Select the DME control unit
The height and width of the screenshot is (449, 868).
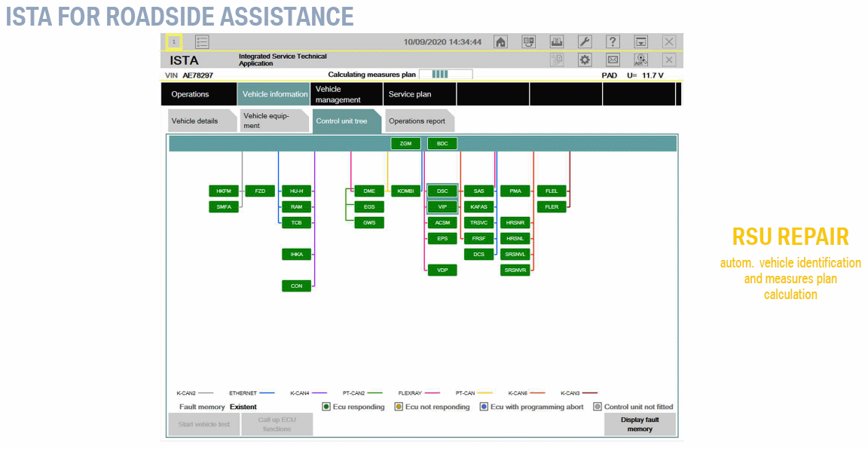pyautogui.click(x=369, y=191)
